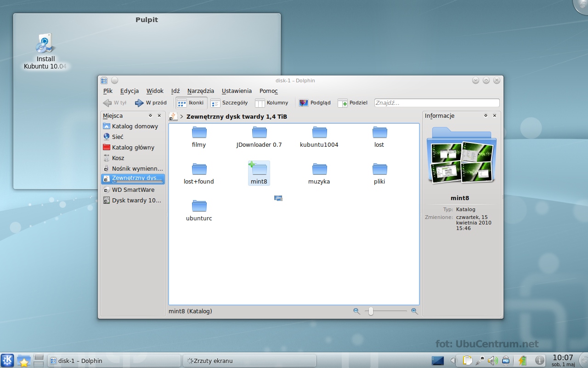Toggle Podgląd preview mode
588x368 pixels.
click(x=315, y=103)
